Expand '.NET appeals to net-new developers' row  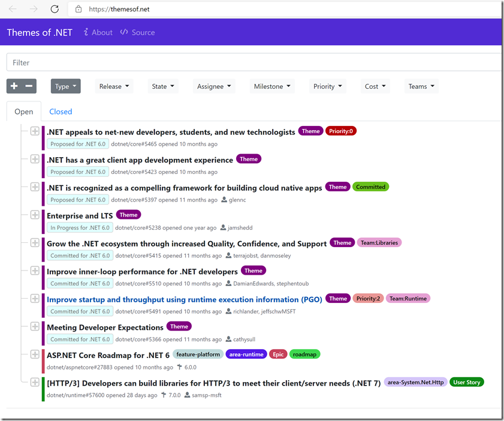[35, 131]
